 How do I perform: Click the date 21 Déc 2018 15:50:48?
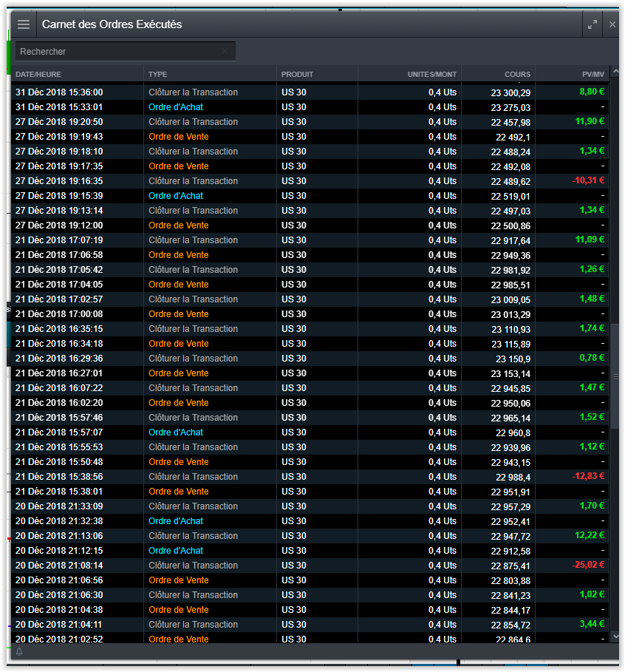pos(59,462)
